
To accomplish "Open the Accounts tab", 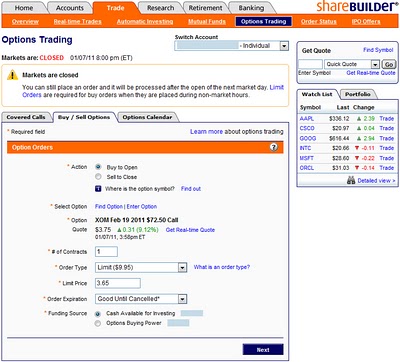I will click(x=70, y=8).
